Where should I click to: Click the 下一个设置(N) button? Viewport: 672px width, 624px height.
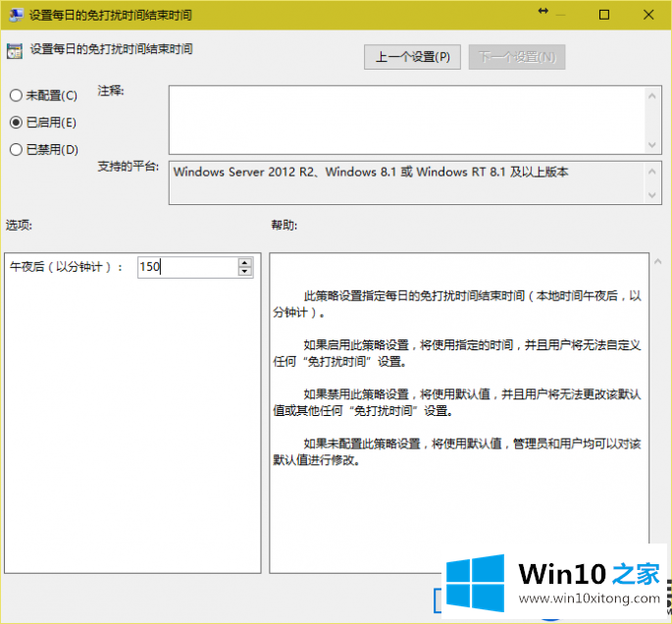tap(517, 57)
